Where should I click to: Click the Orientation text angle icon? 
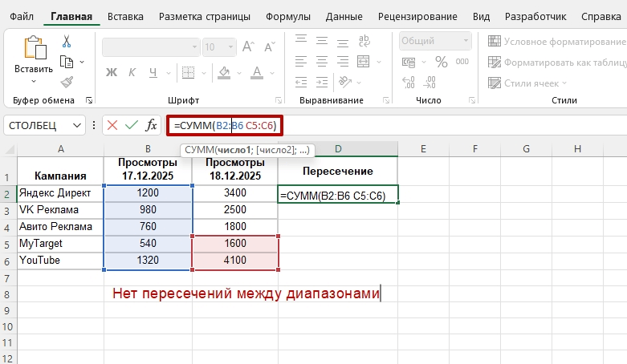(x=344, y=82)
